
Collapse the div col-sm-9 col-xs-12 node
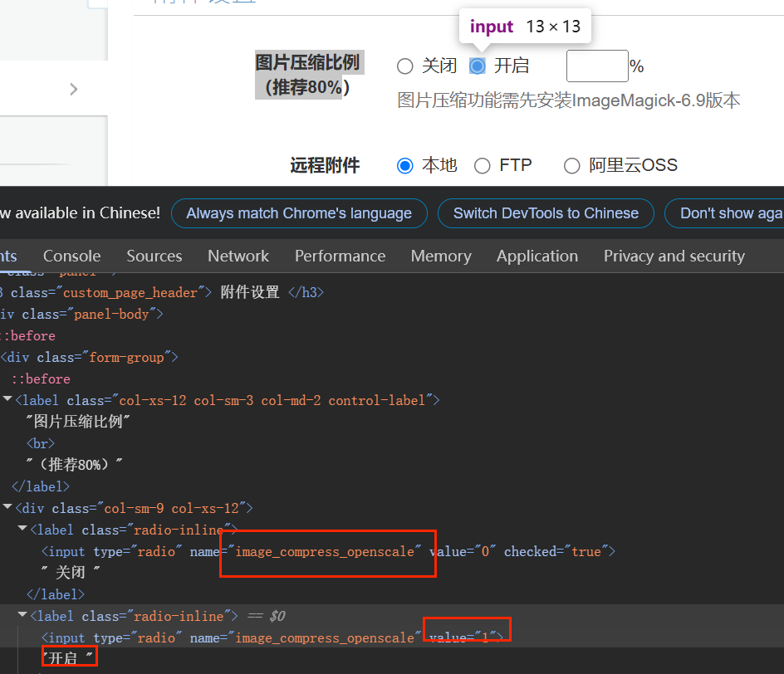click(7, 508)
